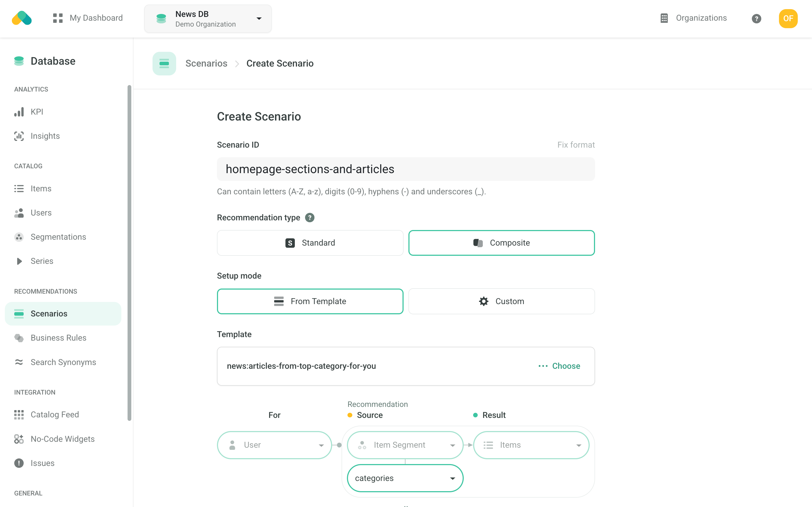Open the Items catalog section
Viewport: 812px width, 507px height.
[41, 188]
